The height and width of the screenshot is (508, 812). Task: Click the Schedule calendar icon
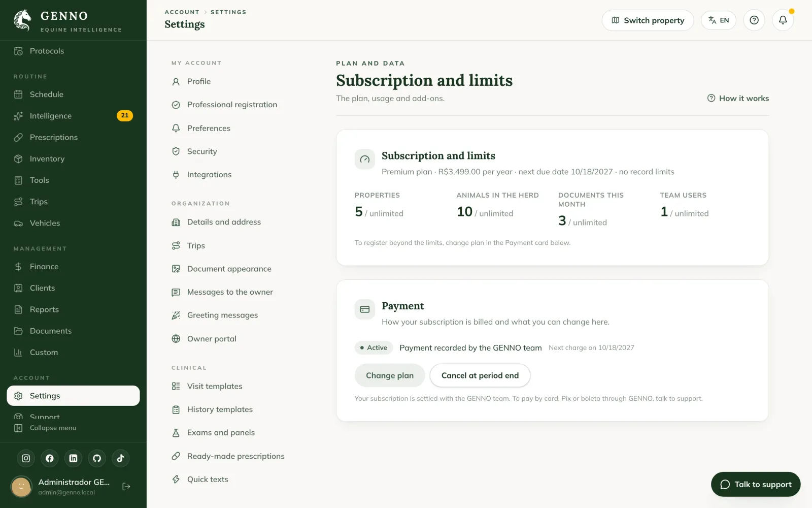click(x=18, y=94)
